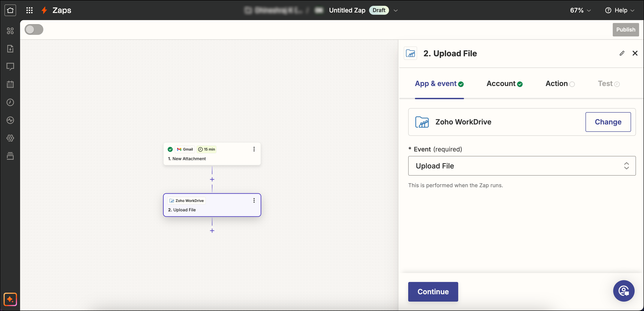Viewport: 644px width, 311px height.
Task: Open the sidebar settings gear icon
Action: pyautogui.click(x=10, y=138)
